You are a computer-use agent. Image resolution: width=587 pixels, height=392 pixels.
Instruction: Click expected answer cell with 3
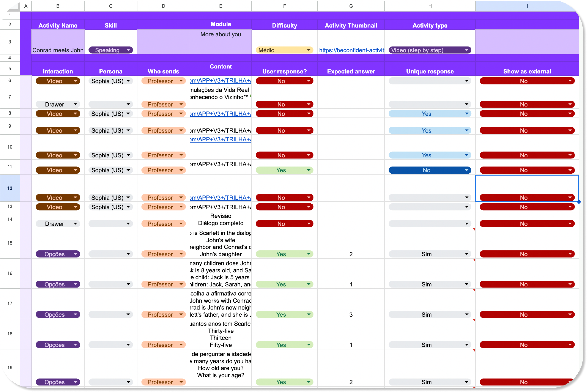tap(351, 314)
